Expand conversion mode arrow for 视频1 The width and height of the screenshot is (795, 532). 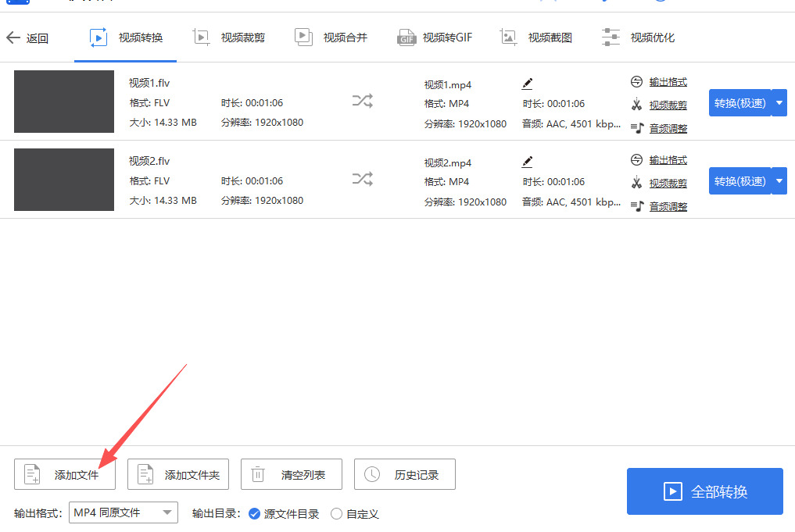click(x=779, y=103)
